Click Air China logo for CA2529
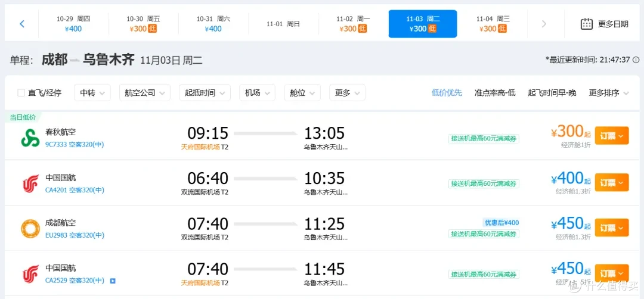644x299 pixels. (x=30, y=273)
